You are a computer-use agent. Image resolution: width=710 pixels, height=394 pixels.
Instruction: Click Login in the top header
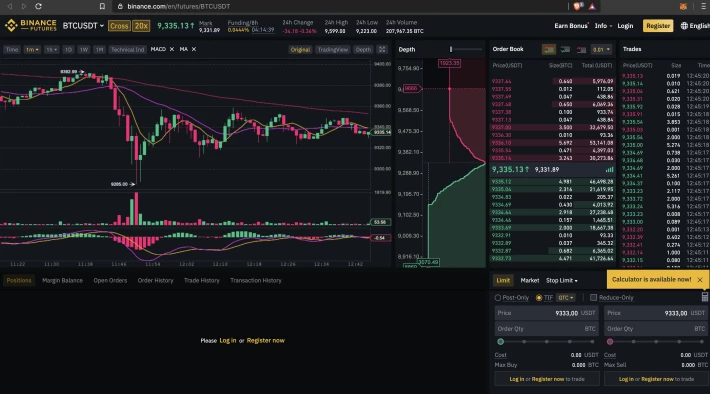[625, 26]
